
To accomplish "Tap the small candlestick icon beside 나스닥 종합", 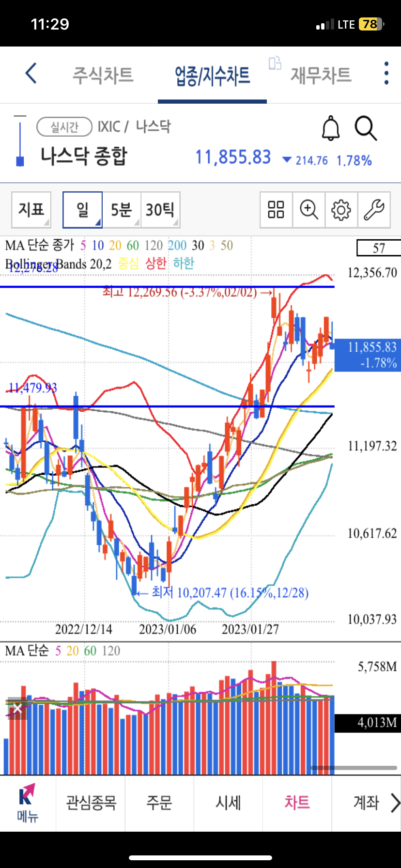I will (20, 141).
